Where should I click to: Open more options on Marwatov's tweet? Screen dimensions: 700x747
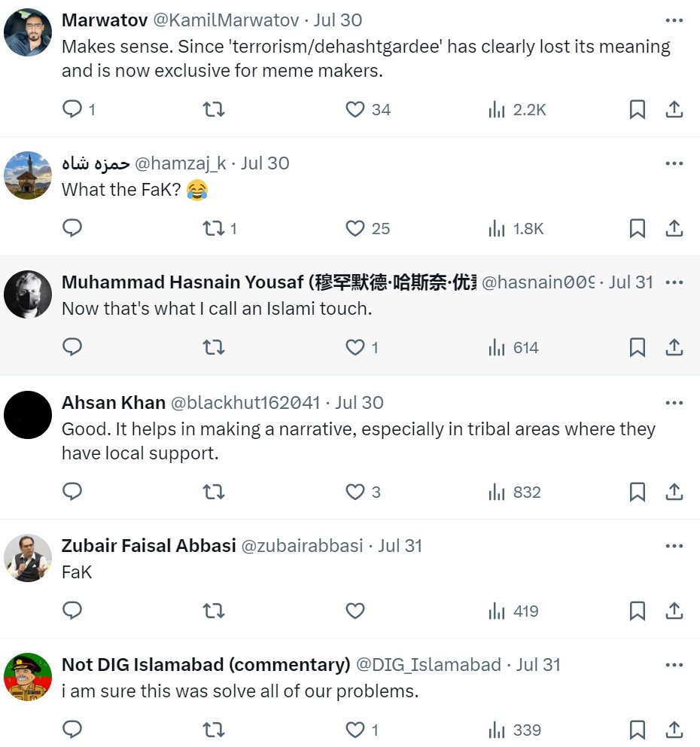pyautogui.click(x=674, y=20)
